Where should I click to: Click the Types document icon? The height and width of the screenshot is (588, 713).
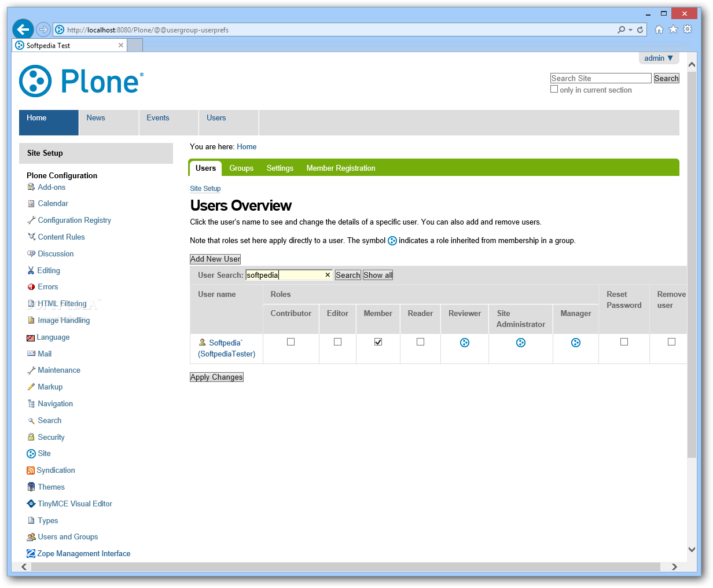[31, 520]
